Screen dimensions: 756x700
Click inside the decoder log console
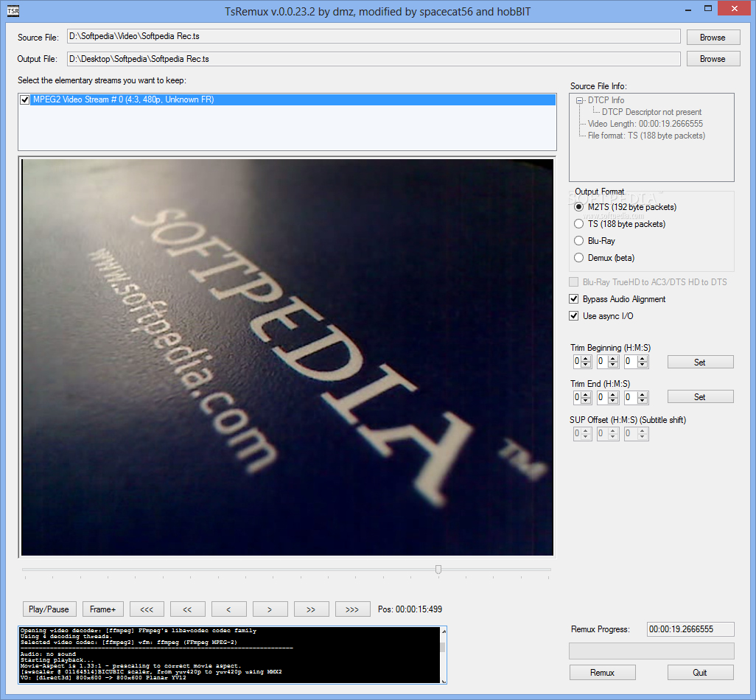pos(229,654)
